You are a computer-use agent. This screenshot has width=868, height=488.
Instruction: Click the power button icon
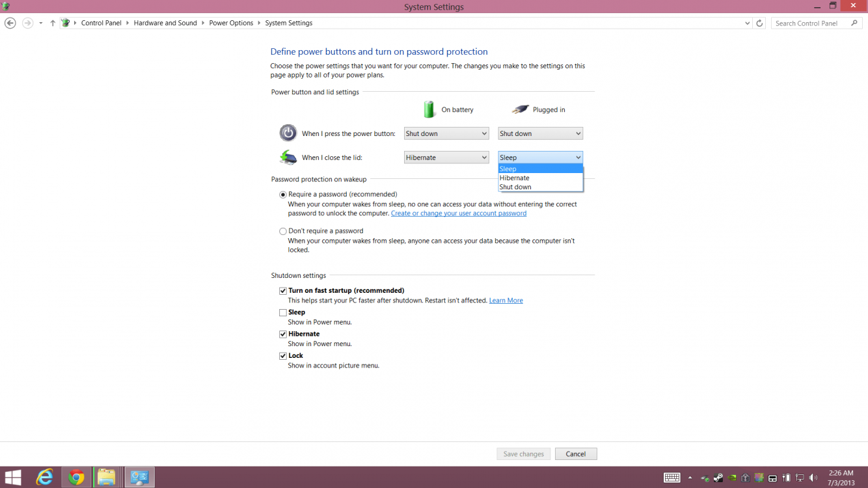pyautogui.click(x=288, y=133)
